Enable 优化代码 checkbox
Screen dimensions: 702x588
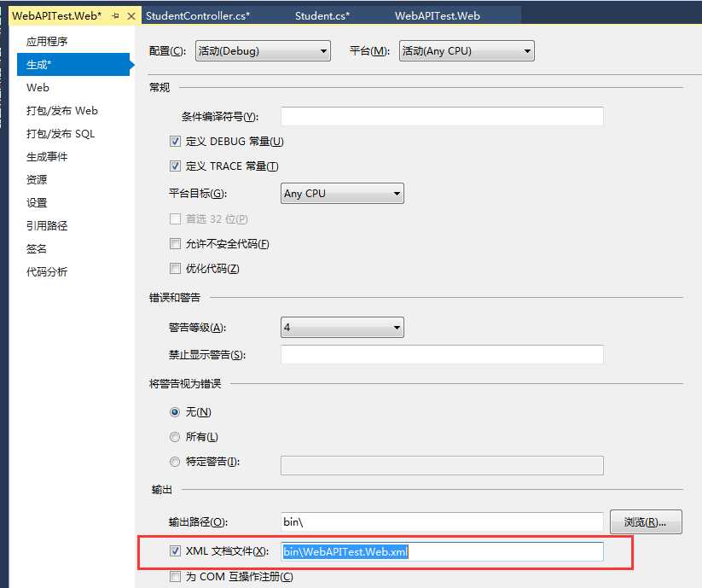(x=175, y=268)
